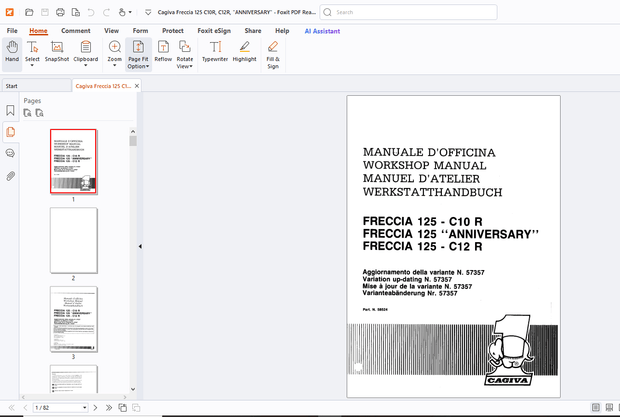Close the Cagiva Freccia document tab
Screen dimensions: 620x417
pyautogui.click(x=137, y=86)
